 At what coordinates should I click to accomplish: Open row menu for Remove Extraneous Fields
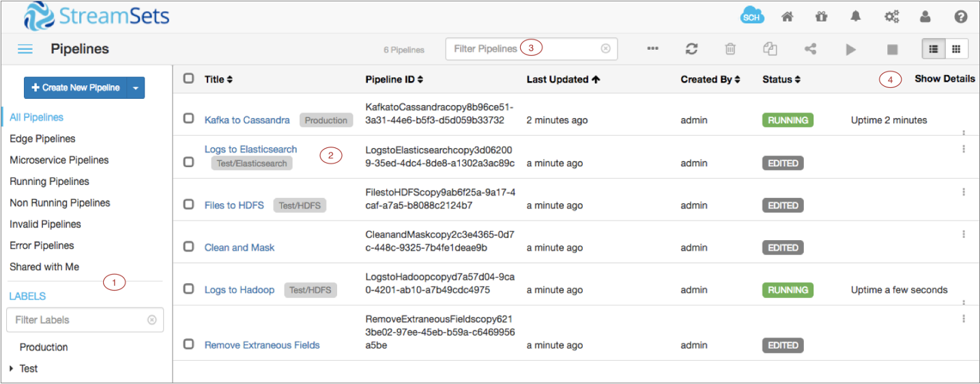964,318
